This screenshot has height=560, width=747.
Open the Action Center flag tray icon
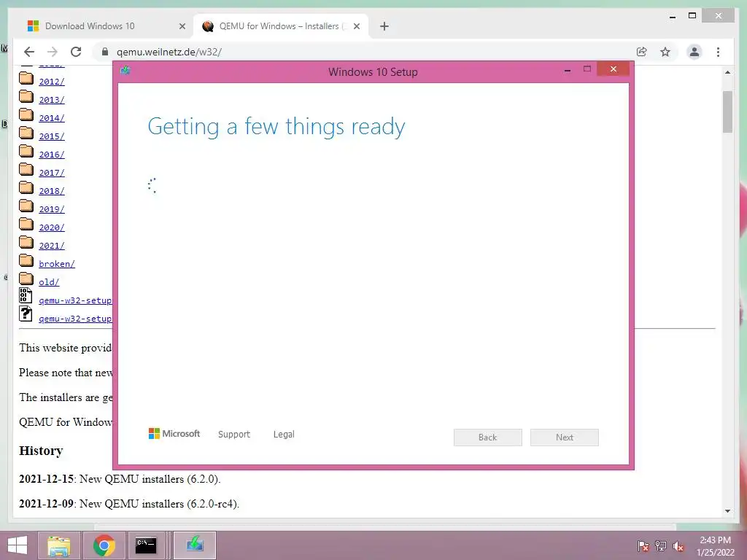pyautogui.click(x=643, y=545)
